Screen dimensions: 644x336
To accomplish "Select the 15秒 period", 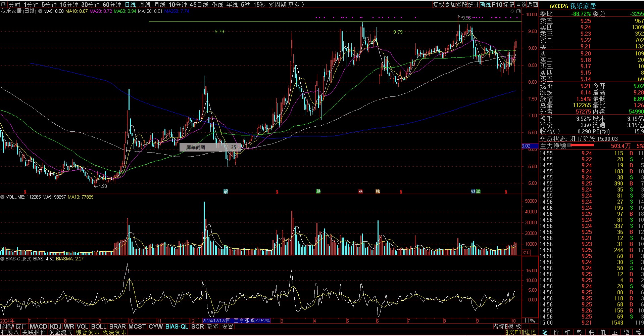I will [x=259, y=5].
